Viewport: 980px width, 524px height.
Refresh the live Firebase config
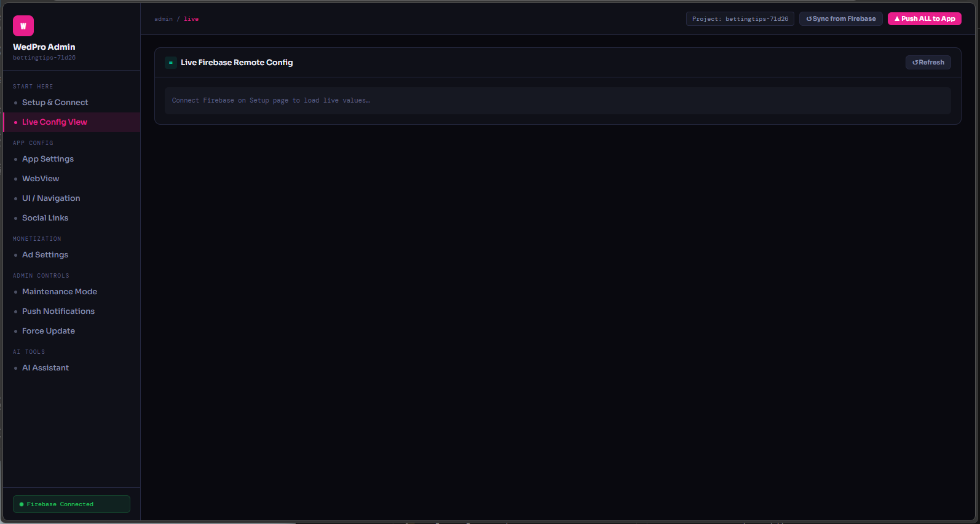pos(928,62)
